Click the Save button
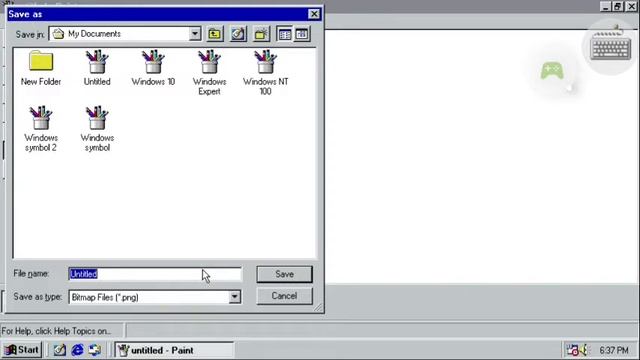This screenshot has height=360, width=640. [284, 274]
